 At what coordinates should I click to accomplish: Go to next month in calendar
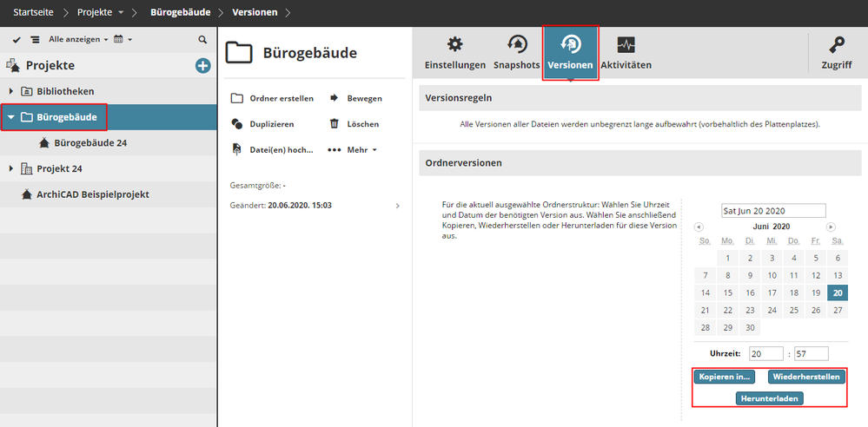pos(831,227)
